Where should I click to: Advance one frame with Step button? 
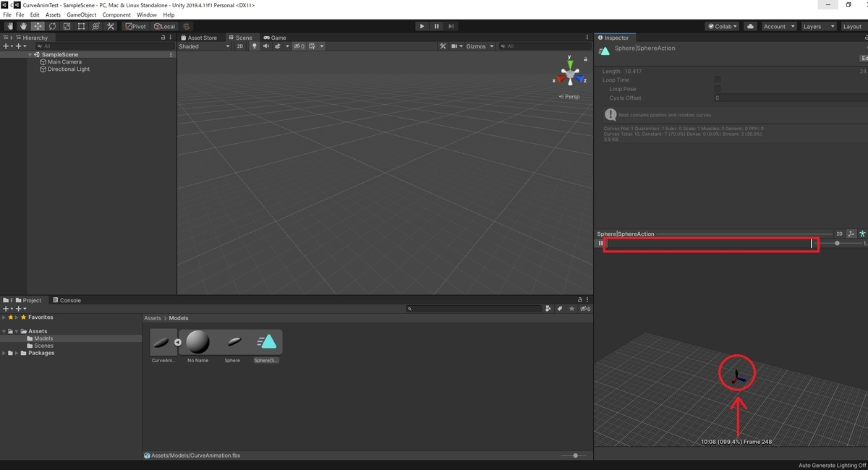(x=451, y=26)
